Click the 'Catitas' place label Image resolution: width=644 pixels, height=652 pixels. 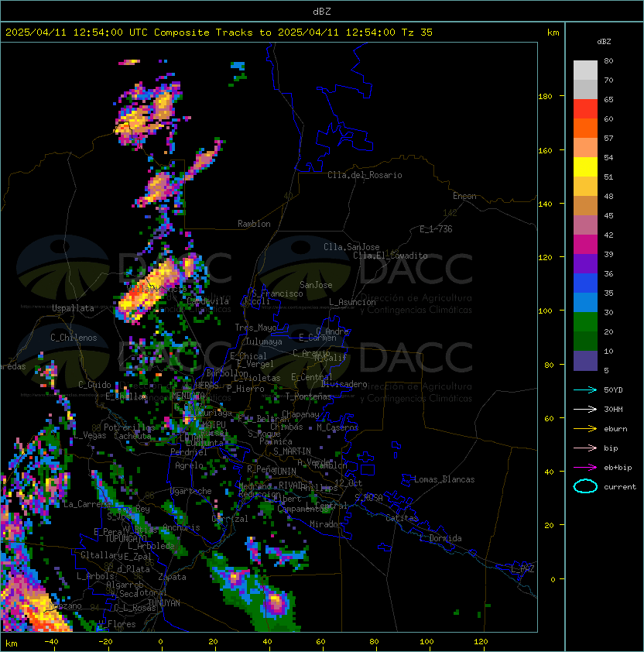tap(402, 518)
